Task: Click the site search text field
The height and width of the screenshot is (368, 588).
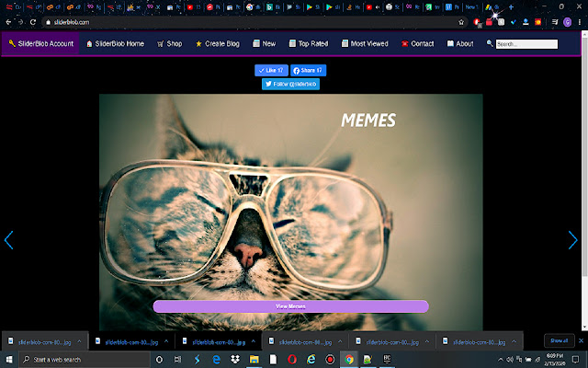Action: [x=526, y=44]
